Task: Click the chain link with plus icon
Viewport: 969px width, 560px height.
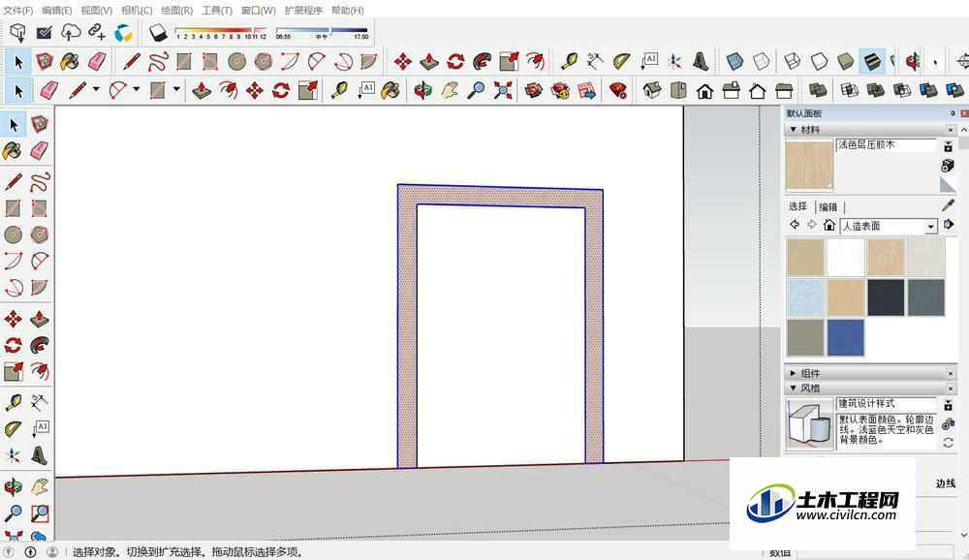Action: (97, 32)
